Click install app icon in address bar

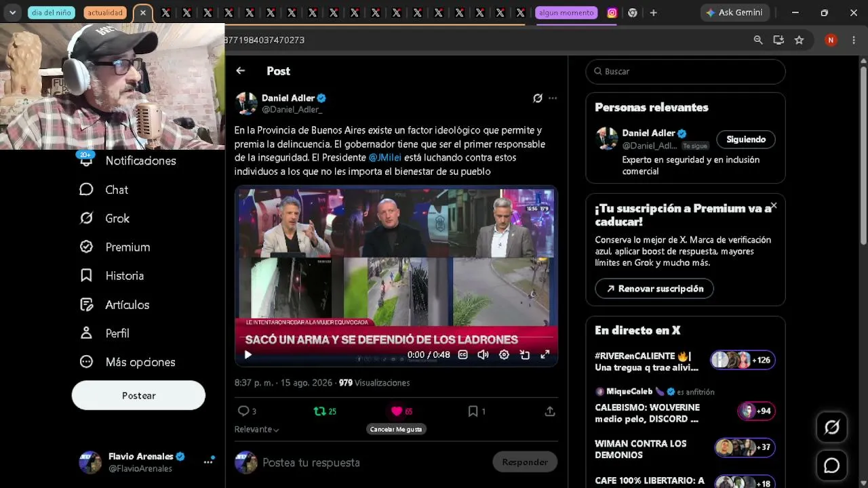[x=778, y=40]
